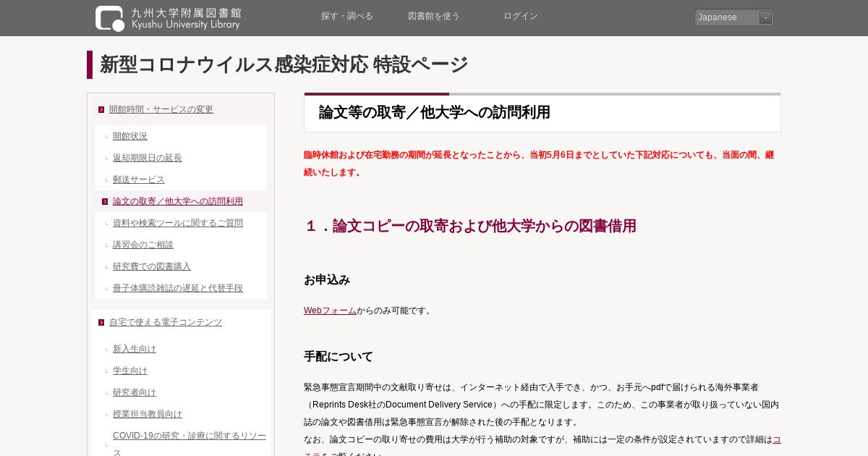Open the 郵送サービス link
Screen dimensions: 868x456
click(139, 180)
